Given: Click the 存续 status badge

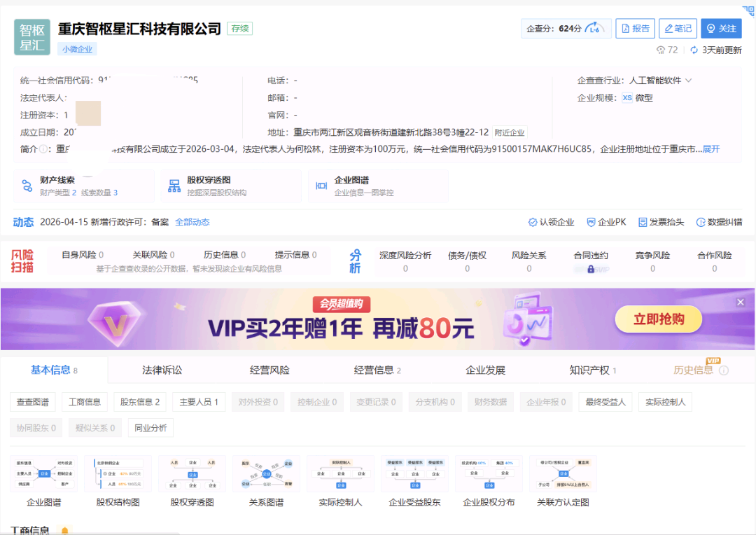Looking at the screenshot, I should (x=239, y=29).
